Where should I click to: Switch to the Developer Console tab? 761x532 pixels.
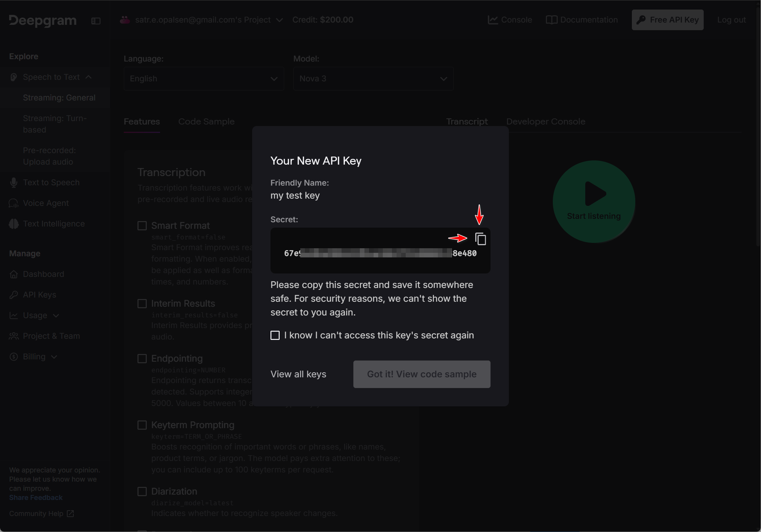[546, 121]
